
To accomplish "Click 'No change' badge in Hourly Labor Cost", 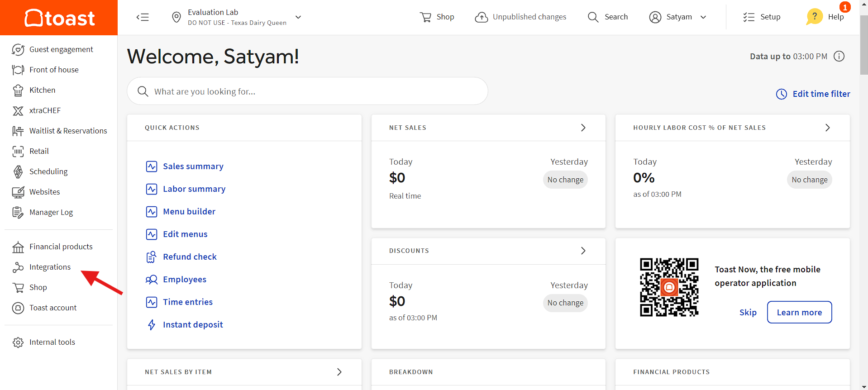I will pos(810,180).
